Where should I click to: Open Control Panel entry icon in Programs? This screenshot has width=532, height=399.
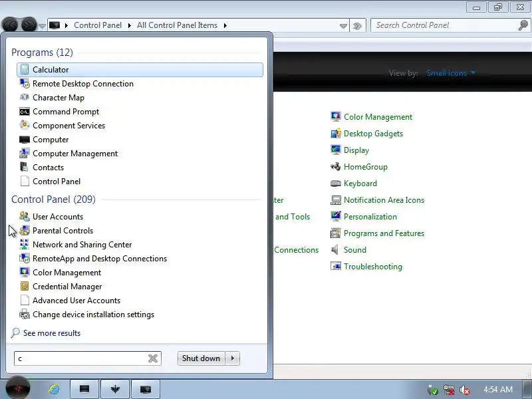pos(25,181)
